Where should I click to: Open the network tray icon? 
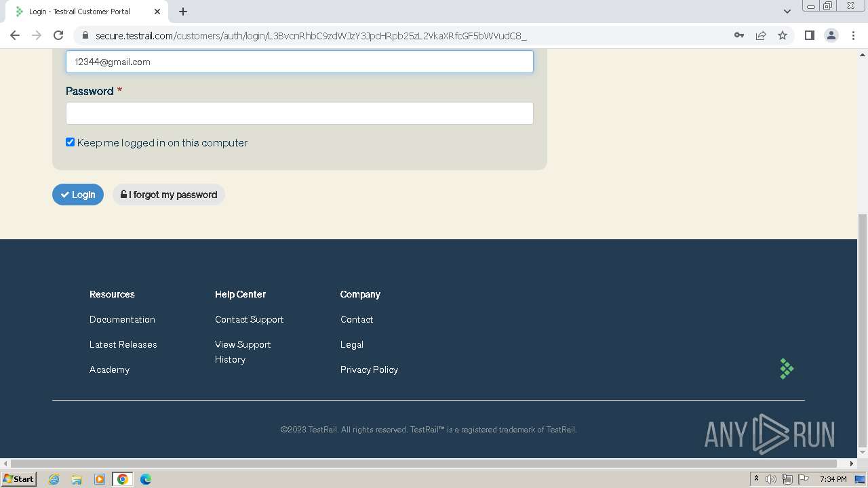pos(787,479)
